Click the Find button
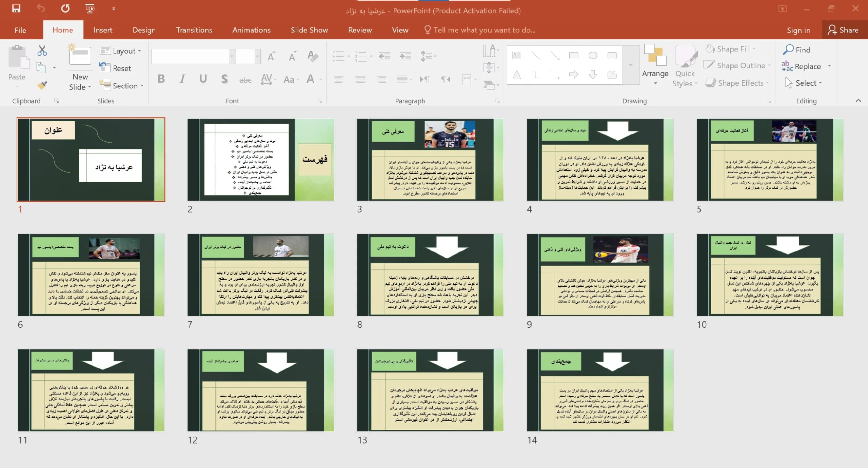 pyautogui.click(x=797, y=50)
